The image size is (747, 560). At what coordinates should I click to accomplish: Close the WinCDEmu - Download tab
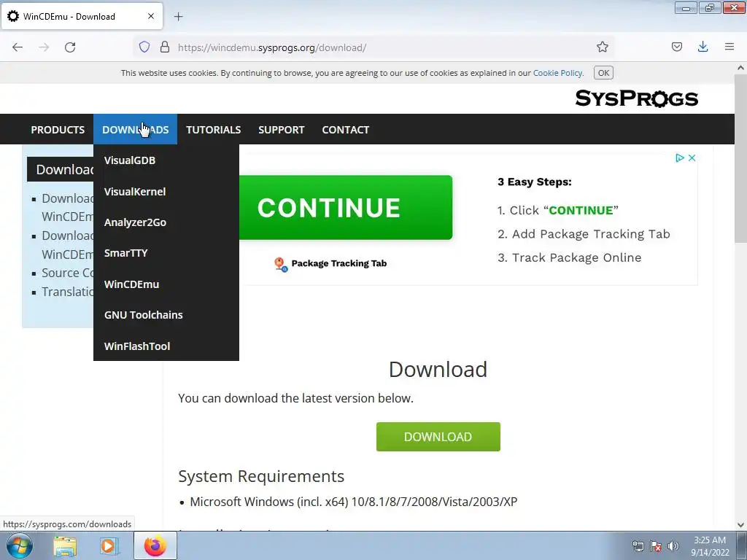(x=151, y=16)
